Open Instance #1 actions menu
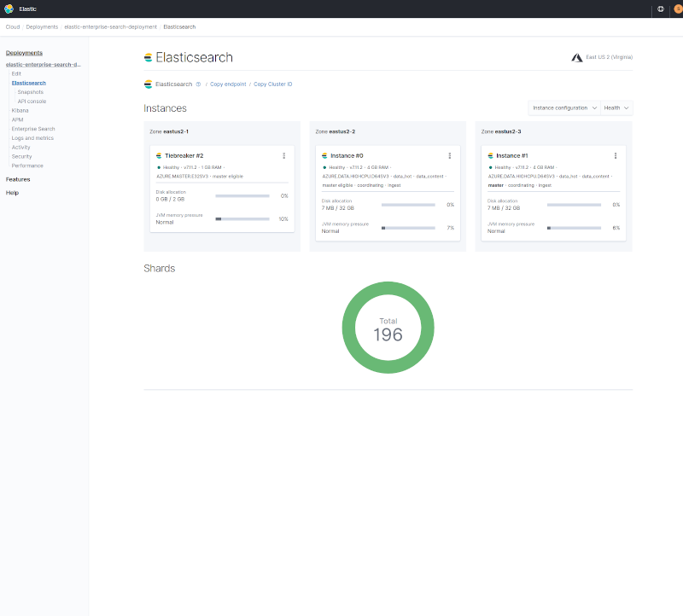The height and width of the screenshot is (616, 683). point(616,156)
